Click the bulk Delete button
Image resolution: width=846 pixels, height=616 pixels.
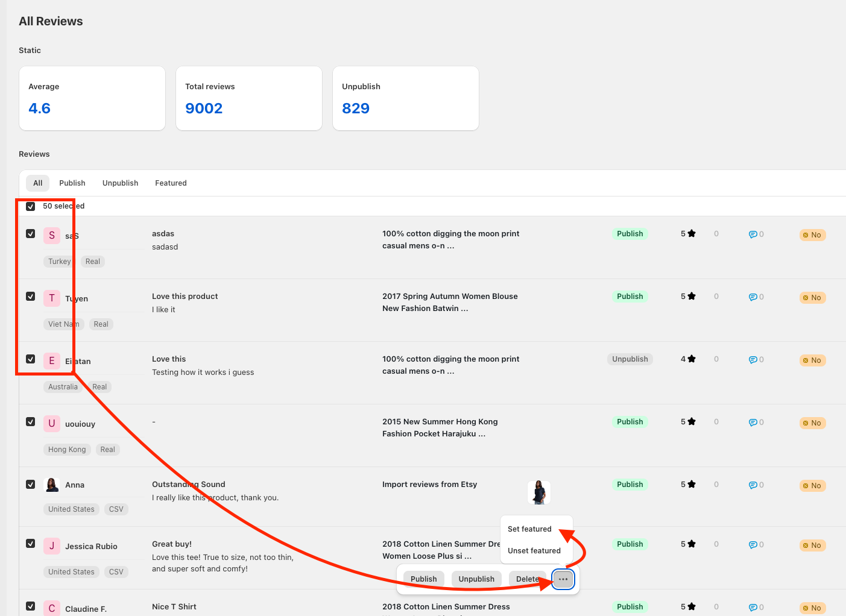pyautogui.click(x=528, y=579)
